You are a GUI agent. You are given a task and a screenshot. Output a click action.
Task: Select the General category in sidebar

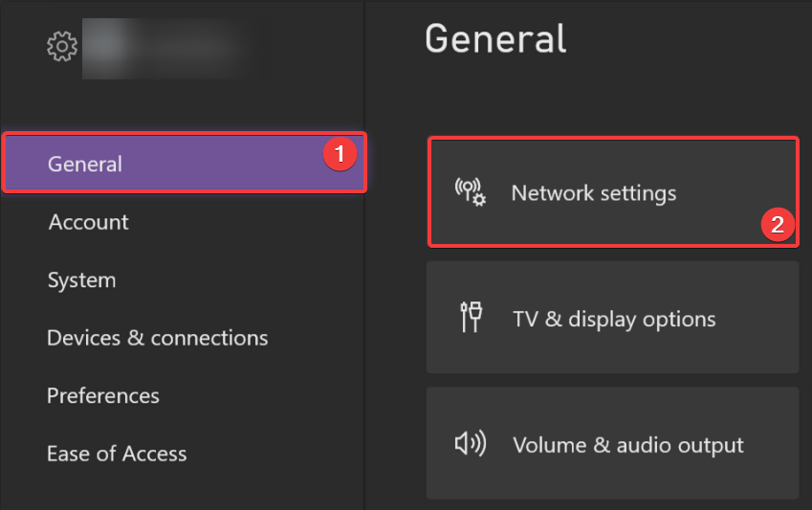85,164
